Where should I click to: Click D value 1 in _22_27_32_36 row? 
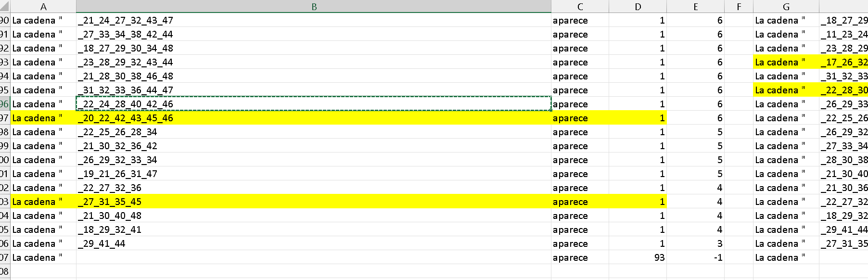(x=638, y=188)
